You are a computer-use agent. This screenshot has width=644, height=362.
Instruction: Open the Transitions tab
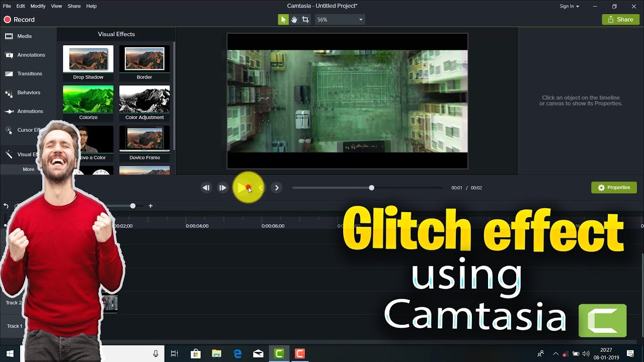[x=30, y=73]
